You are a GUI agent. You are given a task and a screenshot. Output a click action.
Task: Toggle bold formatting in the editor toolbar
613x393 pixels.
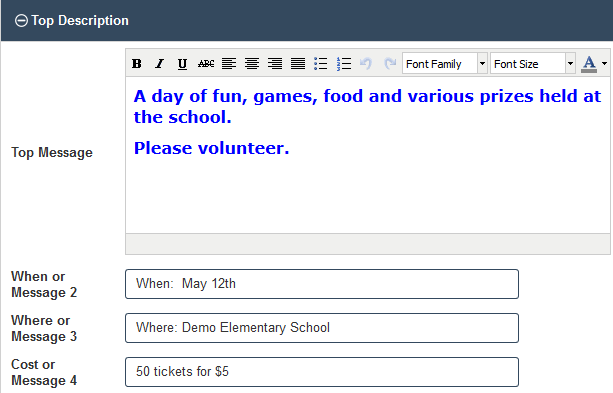coord(136,63)
